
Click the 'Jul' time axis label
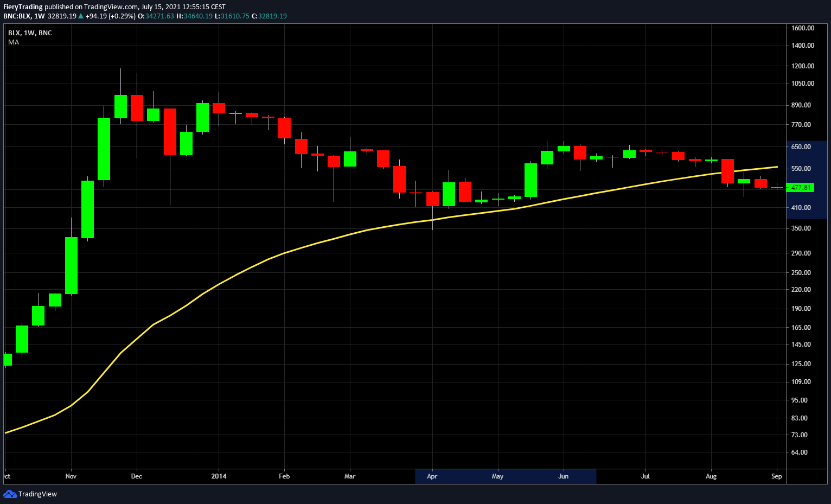click(645, 476)
